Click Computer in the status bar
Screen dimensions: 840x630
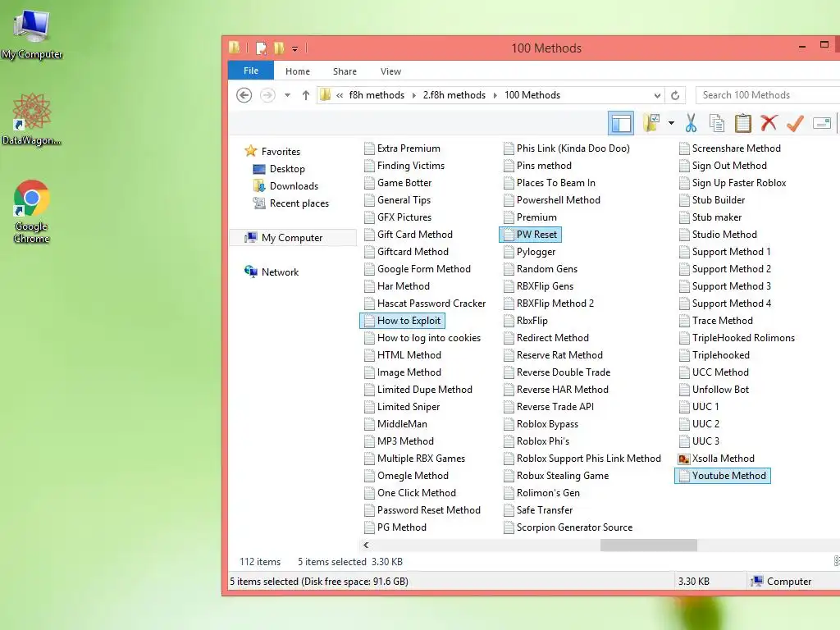pos(781,582)
